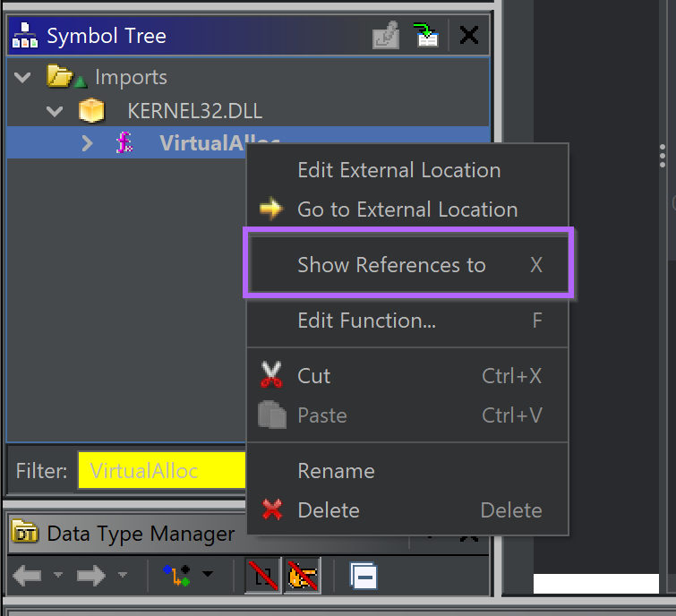Click the data type tree structure icon

pyautogui.click(x=176, y=576)
